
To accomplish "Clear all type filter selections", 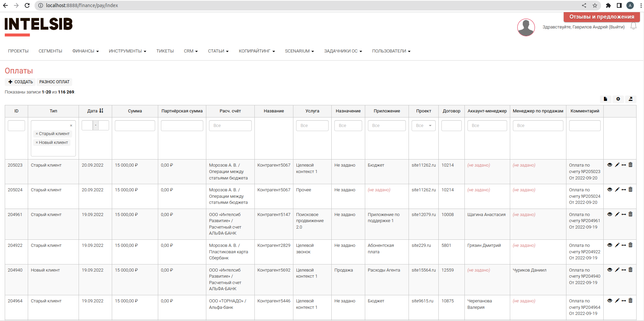I will [x=71, y=126].
